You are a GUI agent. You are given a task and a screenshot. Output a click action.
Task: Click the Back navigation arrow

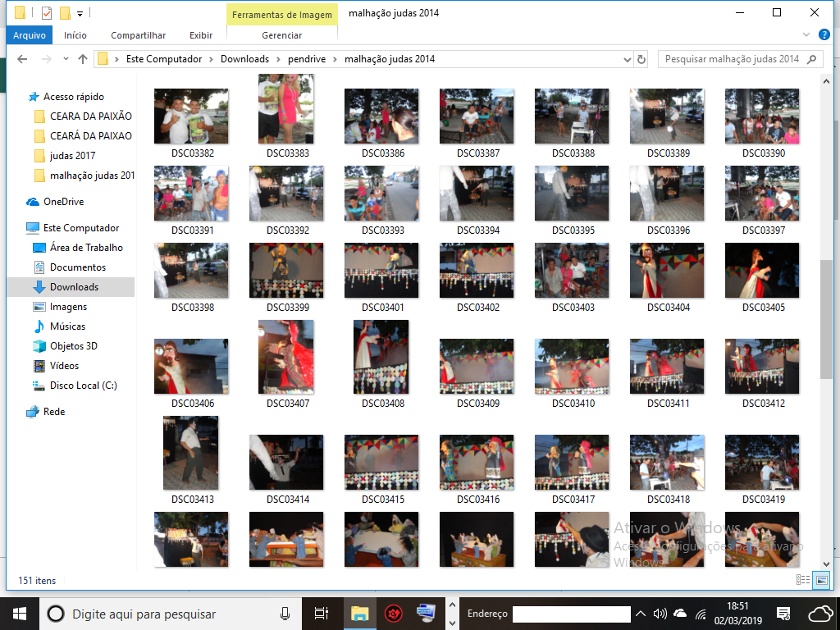coord(22,59)
